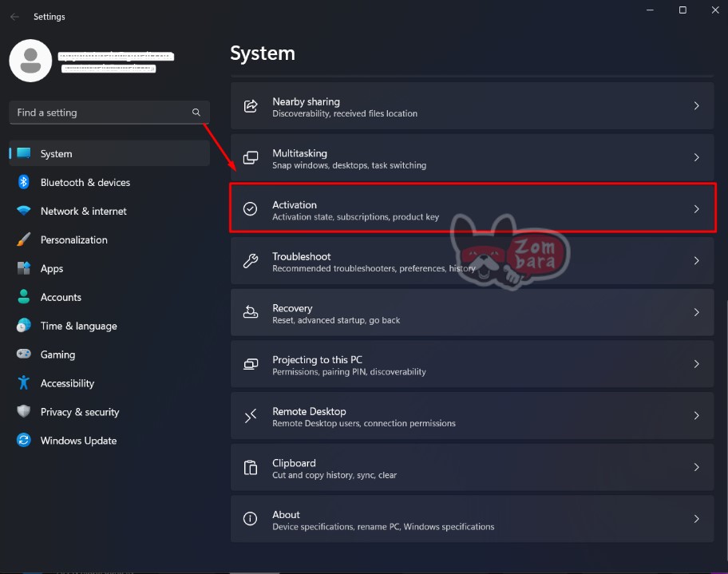This screenshot has width=728, height=574.
Task: Click the Projecting to this PC icon
Action: (251, 363)
